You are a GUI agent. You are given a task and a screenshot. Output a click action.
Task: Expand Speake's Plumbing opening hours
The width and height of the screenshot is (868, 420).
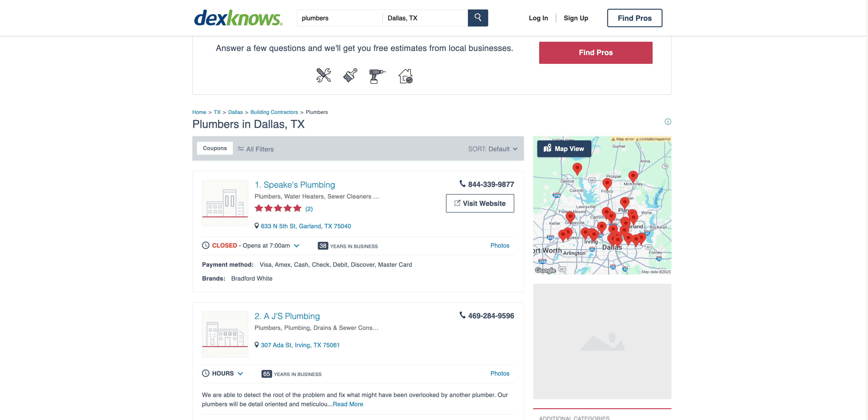pyautogui.click(x=297, y=246)
